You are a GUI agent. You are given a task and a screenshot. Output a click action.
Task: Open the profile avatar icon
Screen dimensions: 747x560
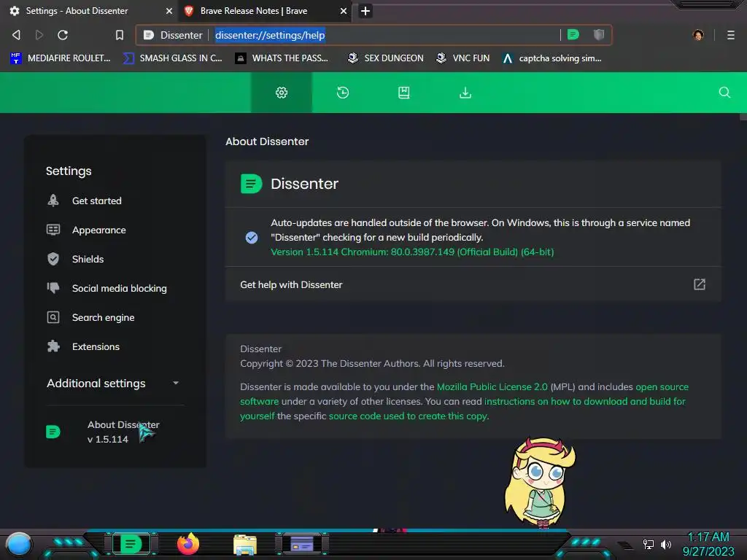tap(698, 35)
